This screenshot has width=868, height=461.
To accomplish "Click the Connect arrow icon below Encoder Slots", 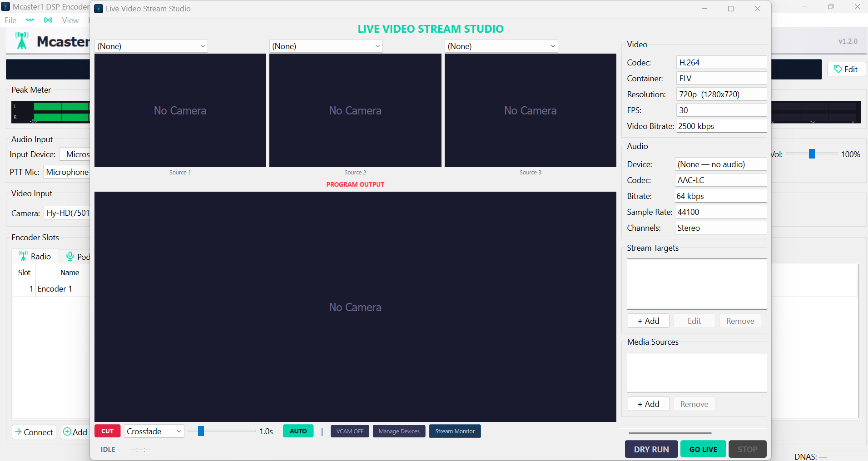I will pos(19,432).
